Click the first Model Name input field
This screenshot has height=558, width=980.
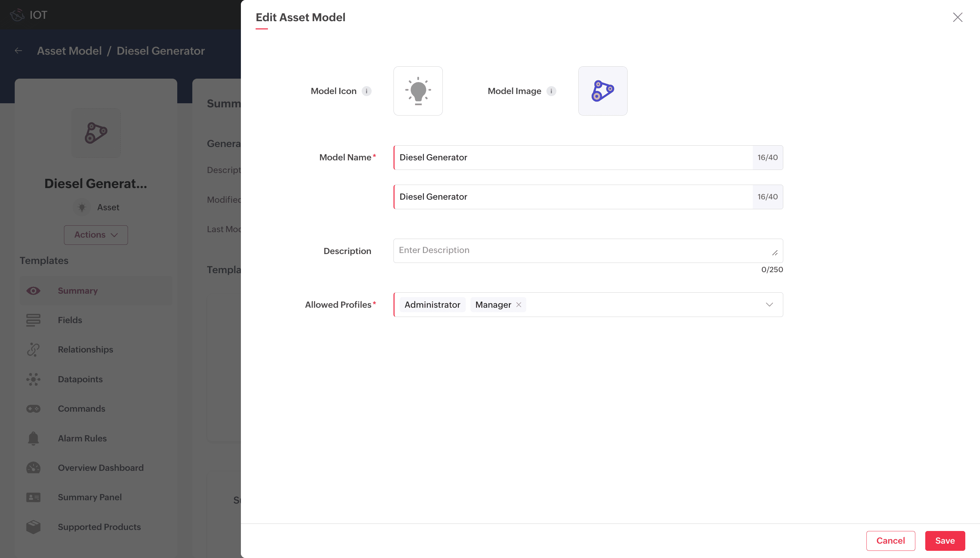point(573,158)
